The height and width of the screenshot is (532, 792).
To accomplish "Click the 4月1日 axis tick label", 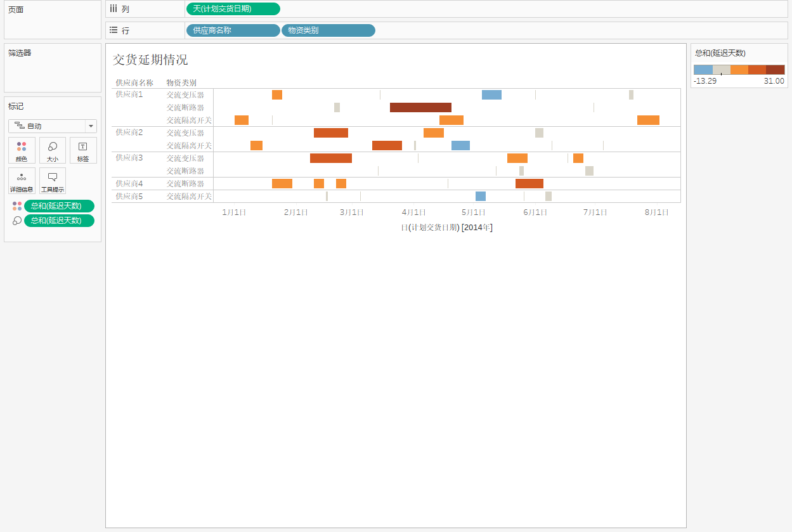I will [x=413, y=212].
